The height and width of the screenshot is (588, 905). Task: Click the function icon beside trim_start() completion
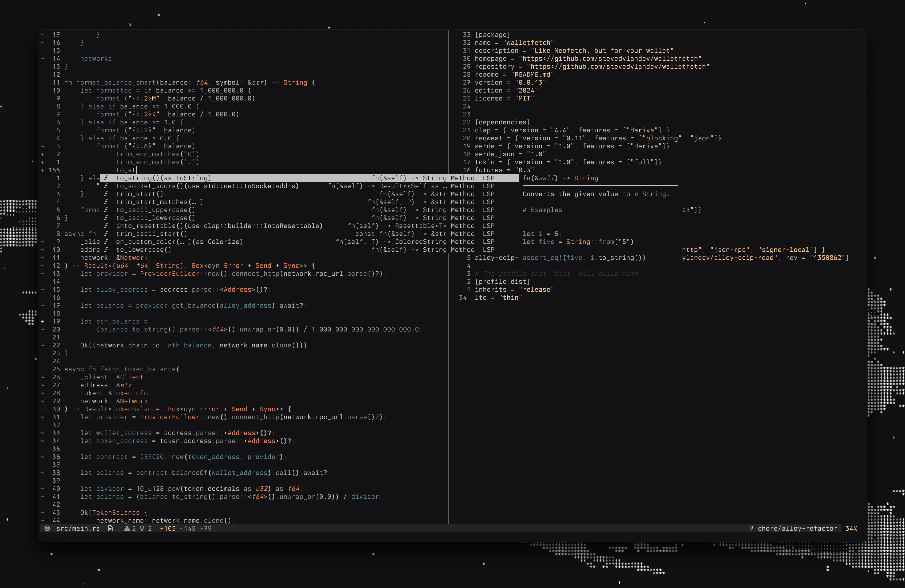[106, 194]
